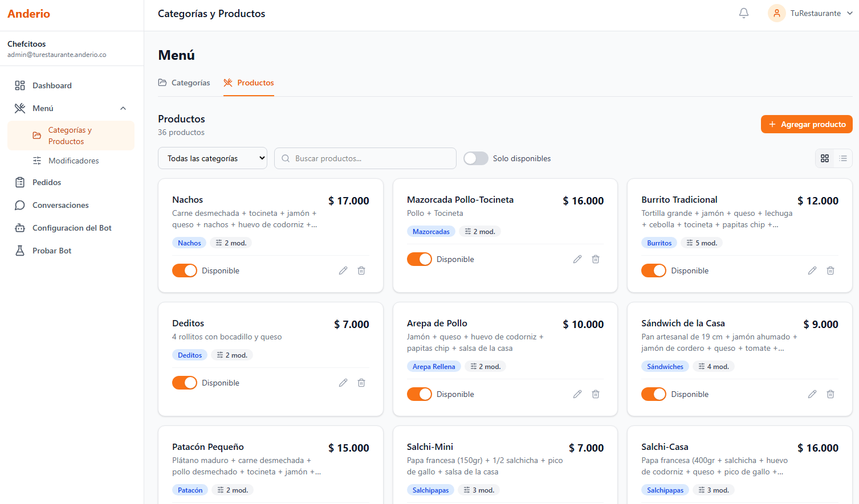Click the Agregar producto button

[807, 124]
